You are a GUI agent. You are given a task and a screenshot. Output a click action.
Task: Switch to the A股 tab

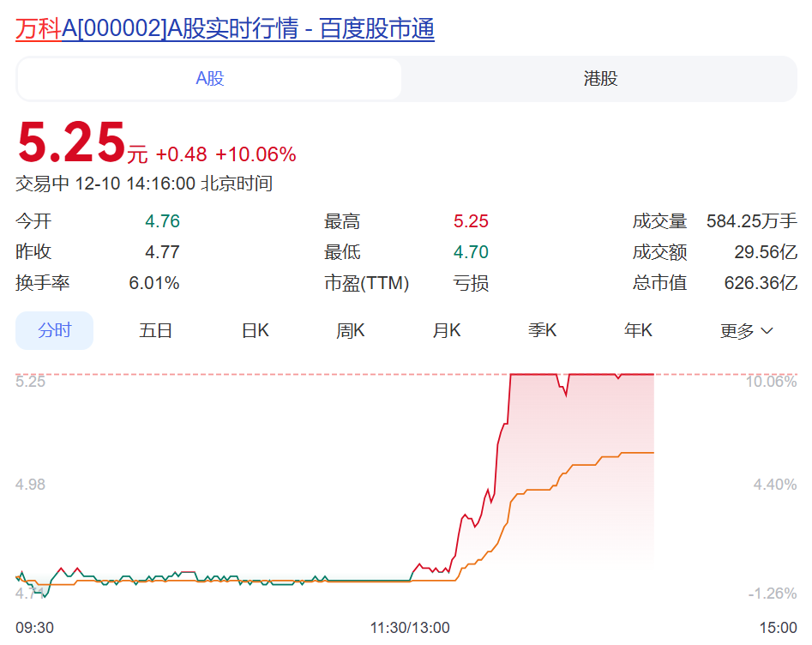pos(209,79)
